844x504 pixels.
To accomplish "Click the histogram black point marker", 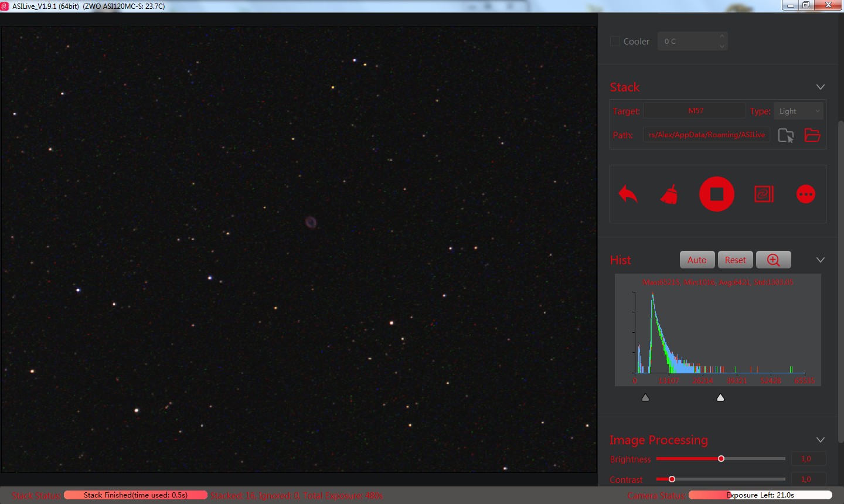I will coord(645,397).
